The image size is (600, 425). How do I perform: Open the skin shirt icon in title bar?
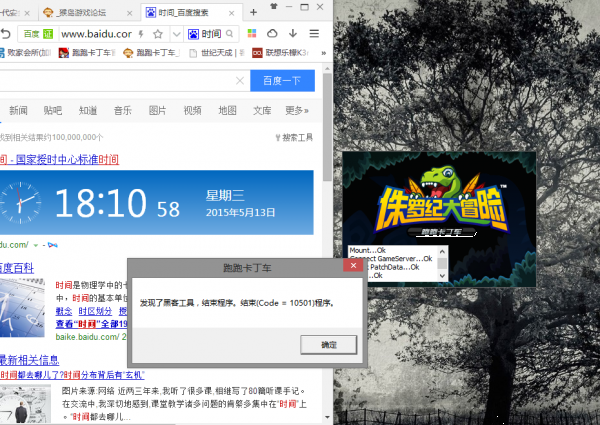(x=274, y=6)
